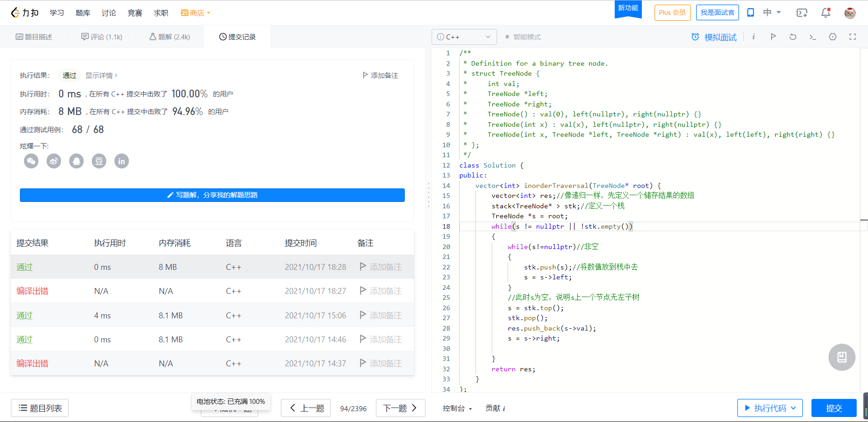Open the 学习 menu item
The width and height of the screenshot is (868, 422).
[x=57, y=13]
